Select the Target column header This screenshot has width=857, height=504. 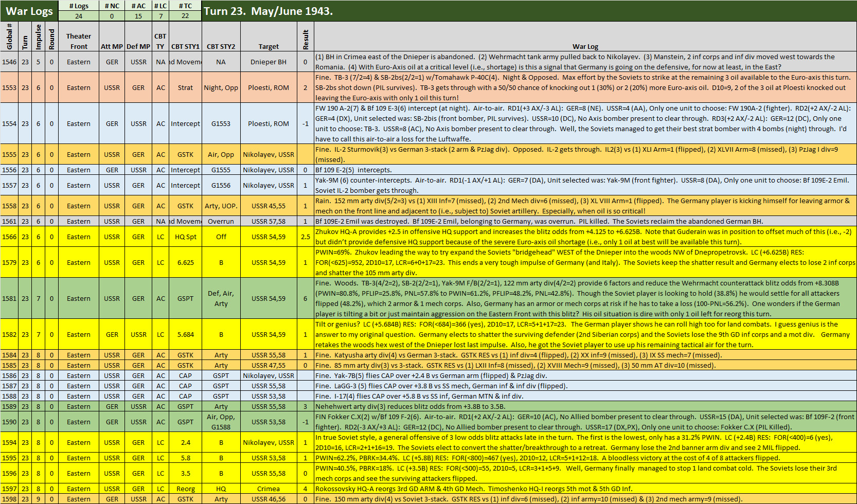[x=269, y=46]
